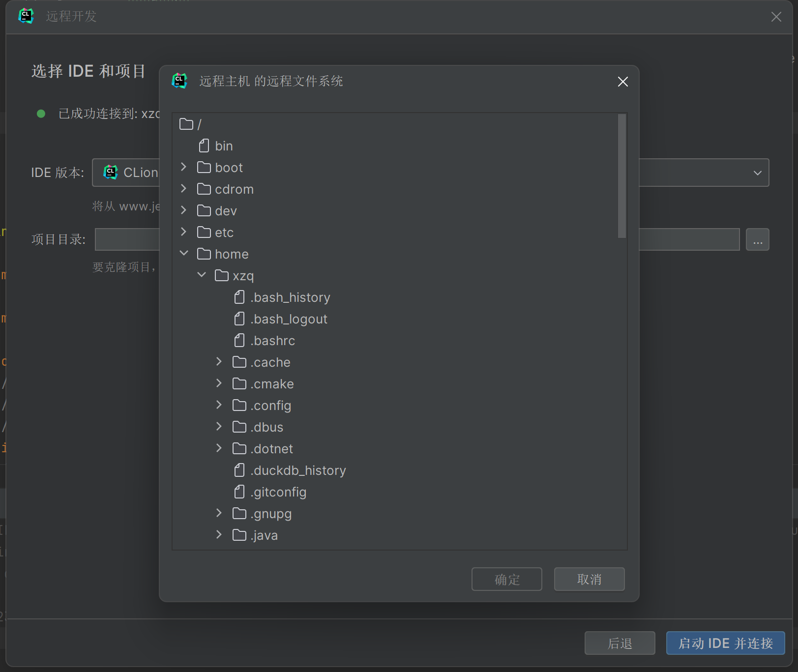This screenshot has height=672, width=798.
Task: Click the browse button beside the 项目目录 field
Action: [757, 239]
